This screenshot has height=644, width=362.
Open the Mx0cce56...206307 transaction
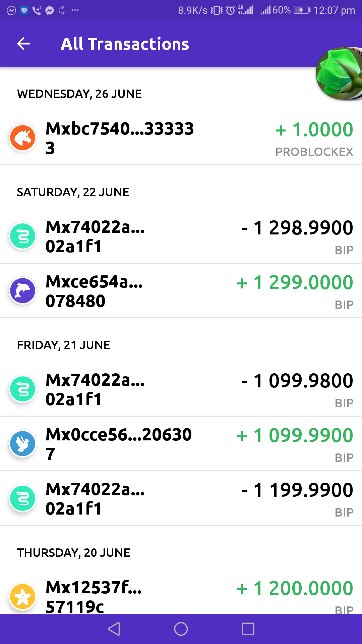tap(119, 444)
